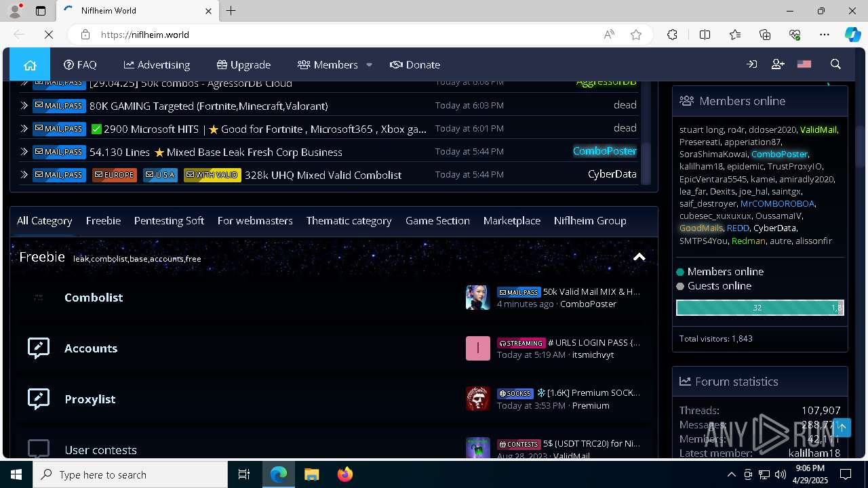Open the CyberData latest-posts author link
The width and height of the screenshot is (868, 488).
[612, 174]
